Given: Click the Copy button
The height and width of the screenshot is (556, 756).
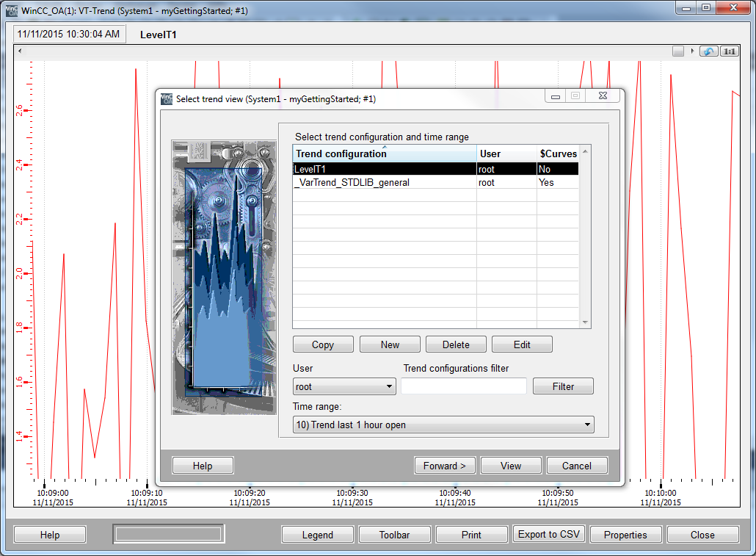Looking at the screenshot, I should pos(323,344).
